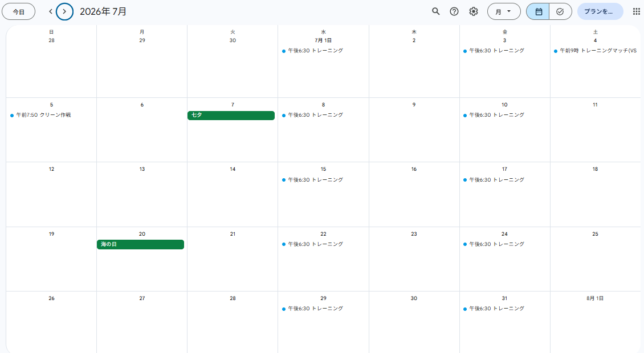The image size is (644, 353).
Task: Go to next month arrow
Action: (64, 11)
